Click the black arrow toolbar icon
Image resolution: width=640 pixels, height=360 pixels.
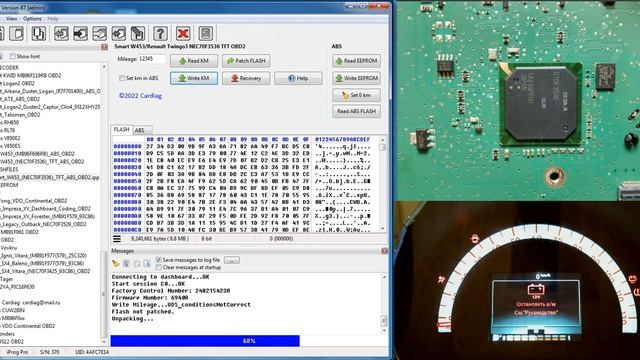pos(80,33)
